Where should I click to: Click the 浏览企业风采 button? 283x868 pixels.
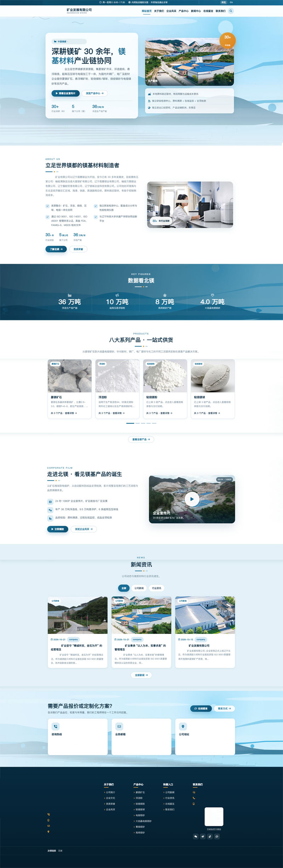coord(84,529)
